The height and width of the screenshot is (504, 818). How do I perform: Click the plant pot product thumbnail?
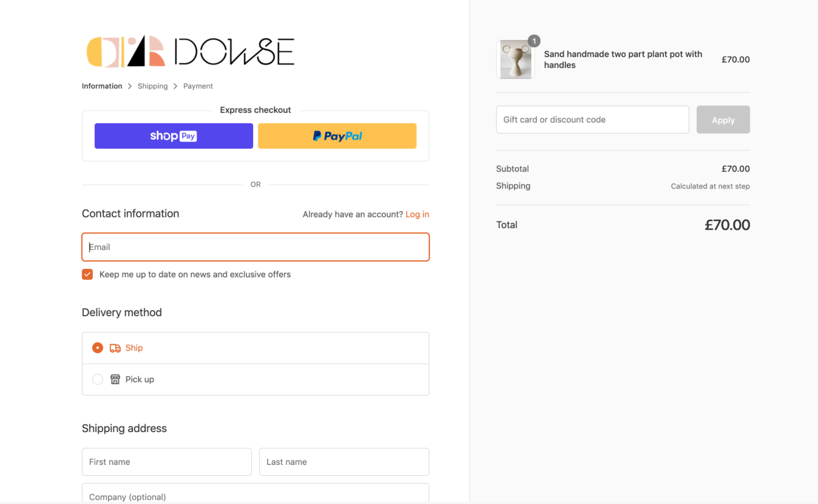515,60
